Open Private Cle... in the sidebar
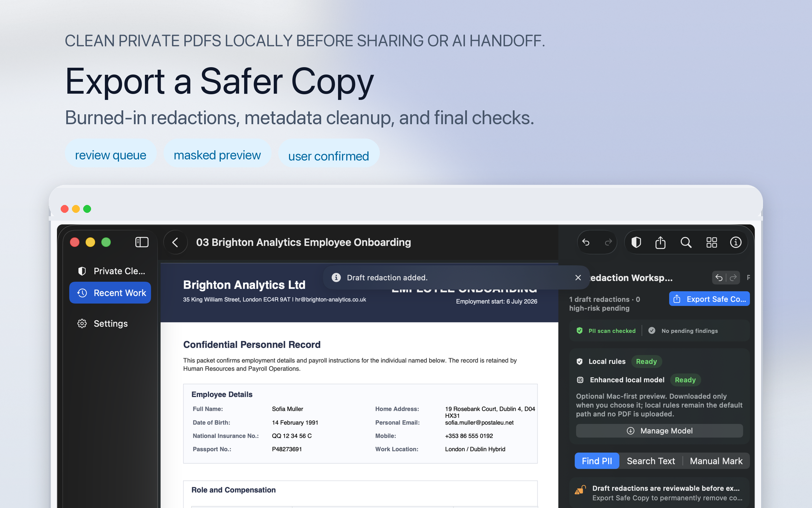812x508 pixels. 110,271
